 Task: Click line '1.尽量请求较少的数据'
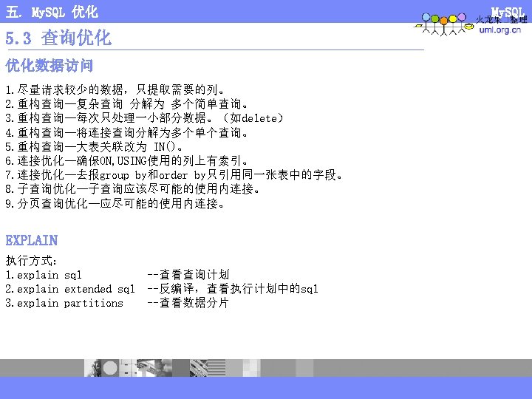point(115,90)
